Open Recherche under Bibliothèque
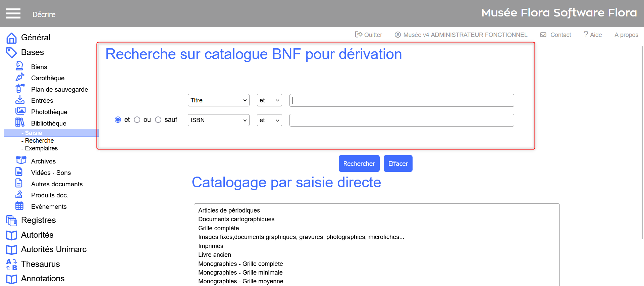Screen dimensions: 644x286 [x=39, y=141]
